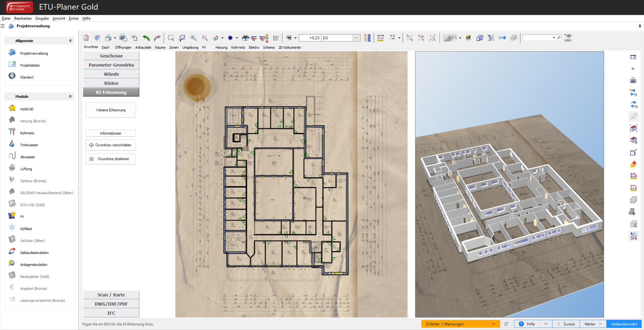This screenshot has height=330, width=644.
Task: Click the zoom in magnifier icon
Action: 193,38
